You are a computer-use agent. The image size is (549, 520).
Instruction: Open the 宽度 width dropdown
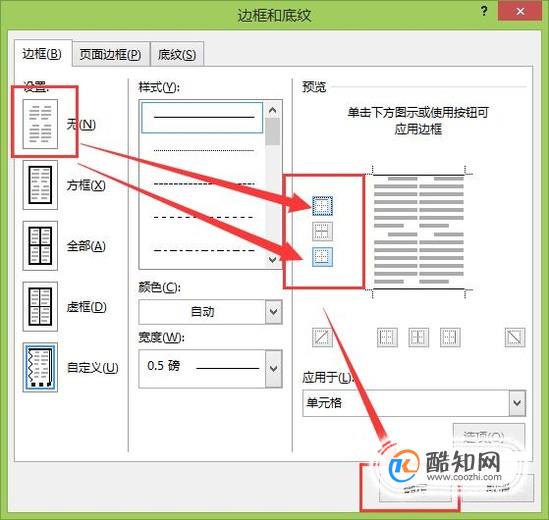(x=210, y=368)
